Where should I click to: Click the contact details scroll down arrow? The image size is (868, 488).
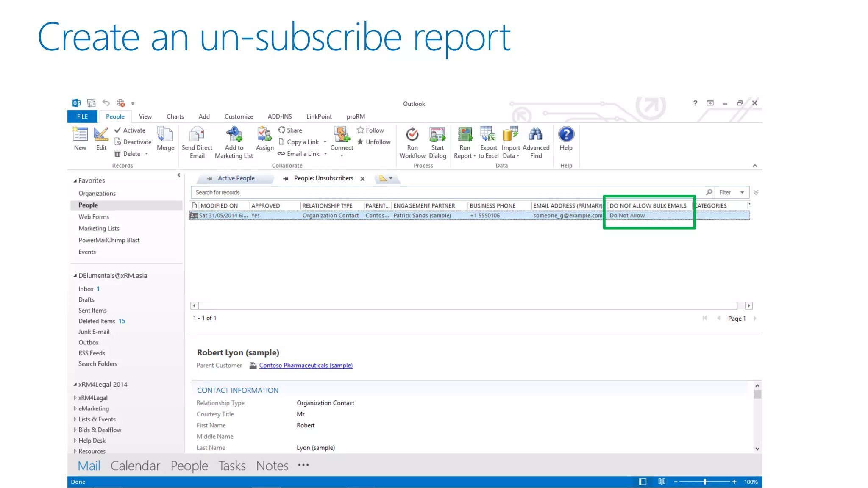coord(757,449)
